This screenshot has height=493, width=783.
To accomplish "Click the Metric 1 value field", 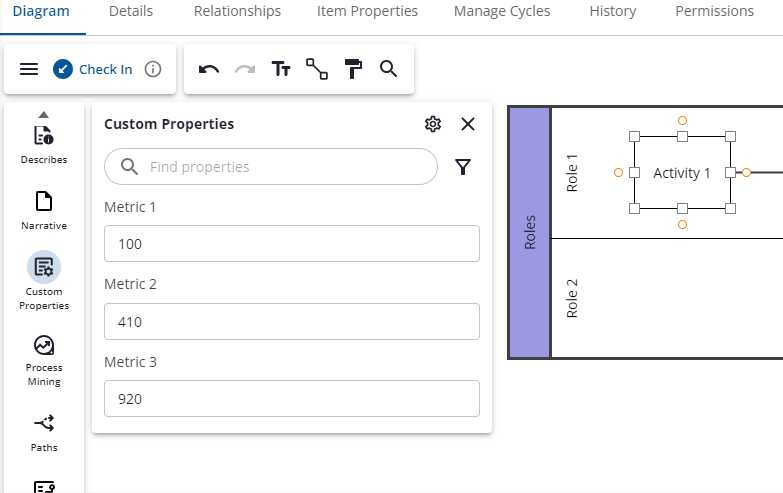I will pos(291,244).
